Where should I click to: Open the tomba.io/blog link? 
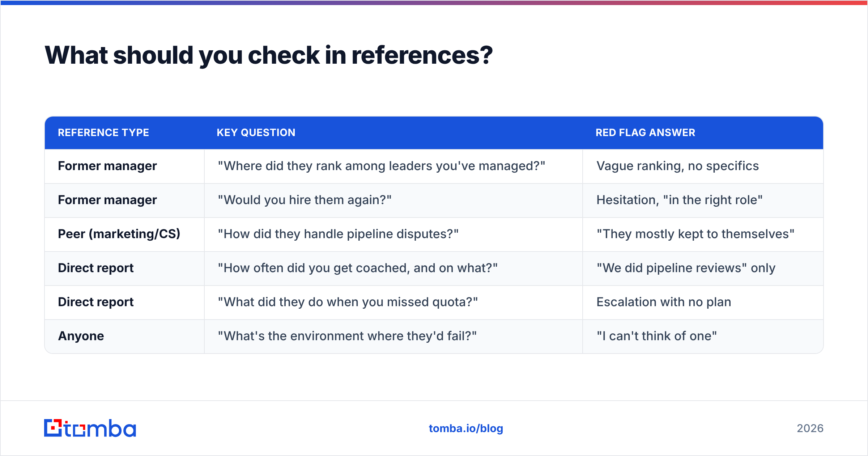tap(466, 428)
